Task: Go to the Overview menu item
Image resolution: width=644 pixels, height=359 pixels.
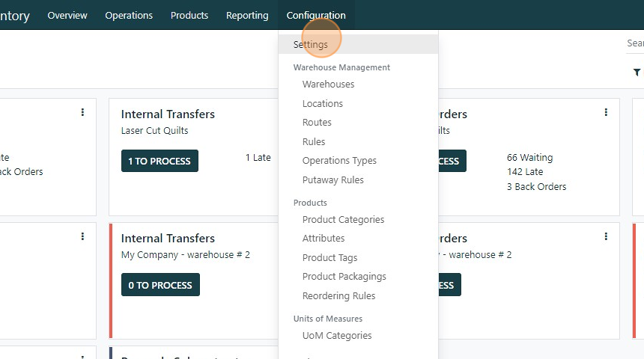Action: 67,15
